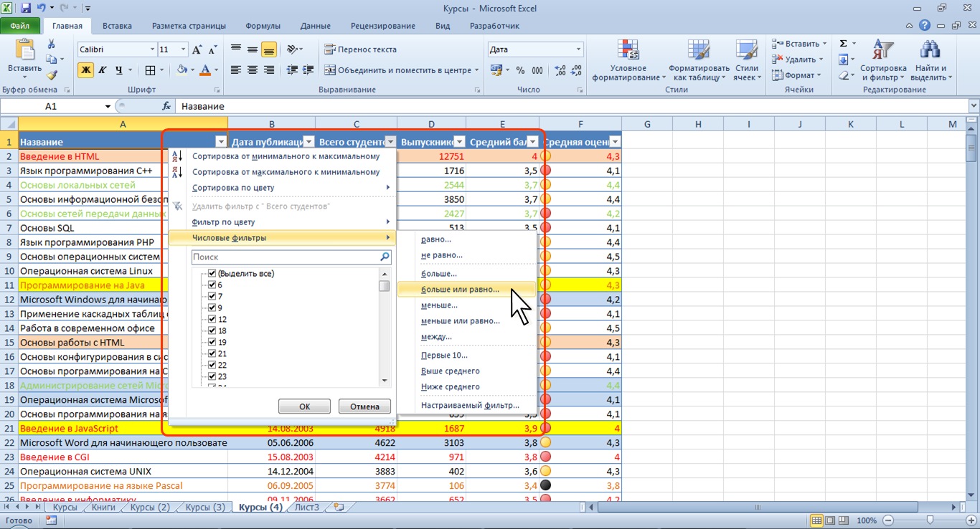Uncheck the value 12 checkbox

(x=212, y=319)
